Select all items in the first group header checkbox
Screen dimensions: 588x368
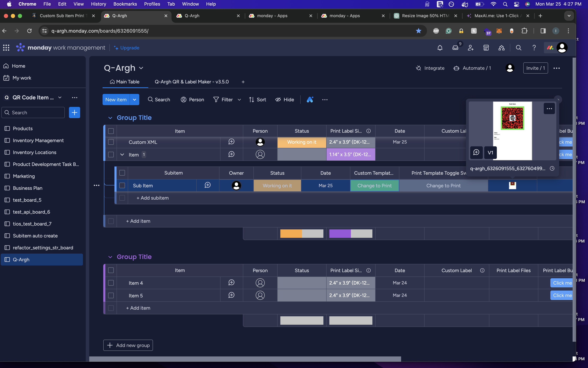point(111,131)
